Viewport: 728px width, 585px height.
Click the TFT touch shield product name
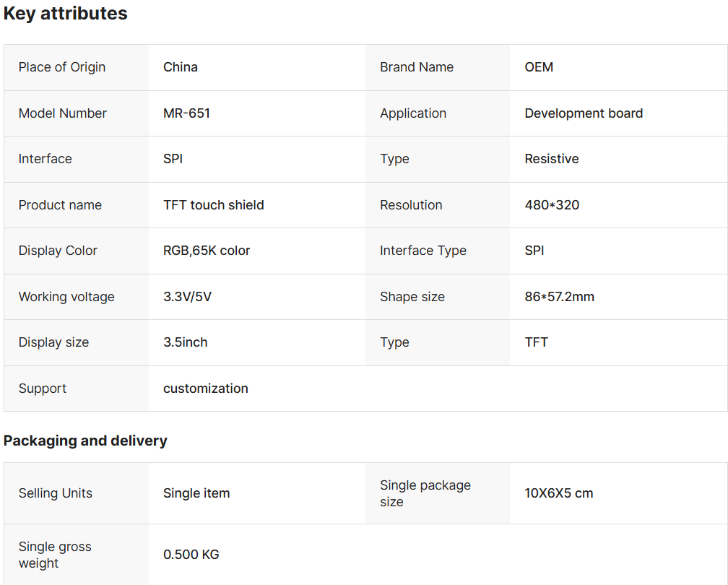(x=214, y=205)
